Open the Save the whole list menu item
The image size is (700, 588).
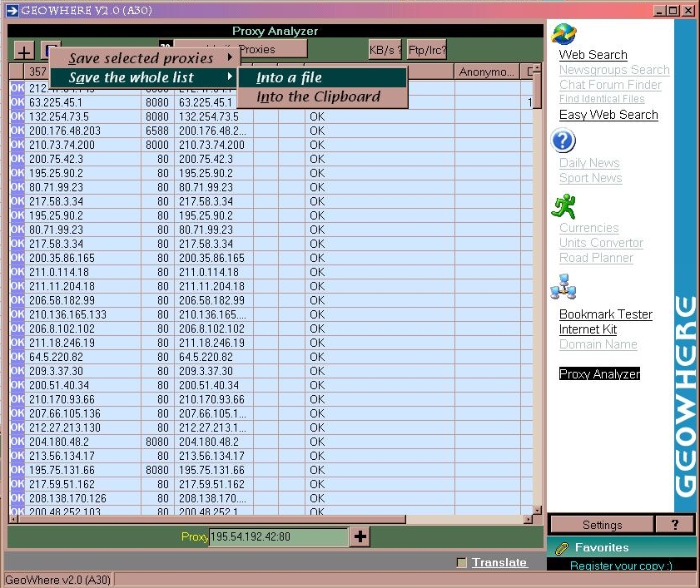145,77
